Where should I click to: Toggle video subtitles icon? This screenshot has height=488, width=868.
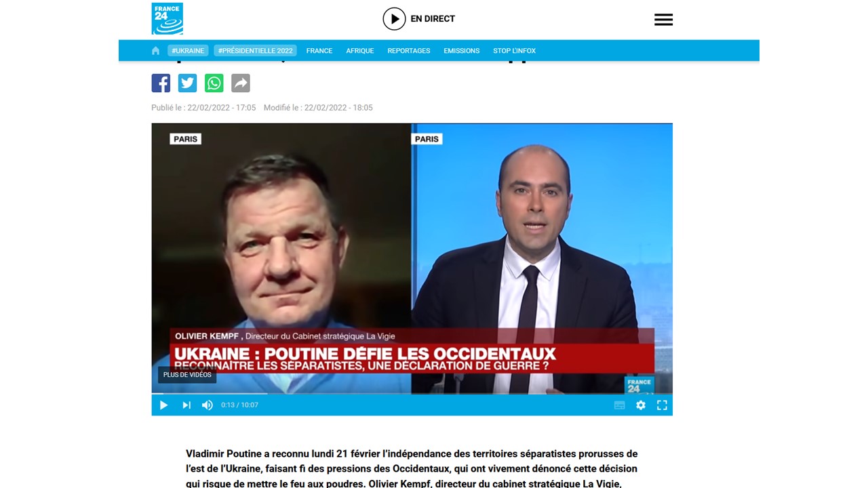619,405
